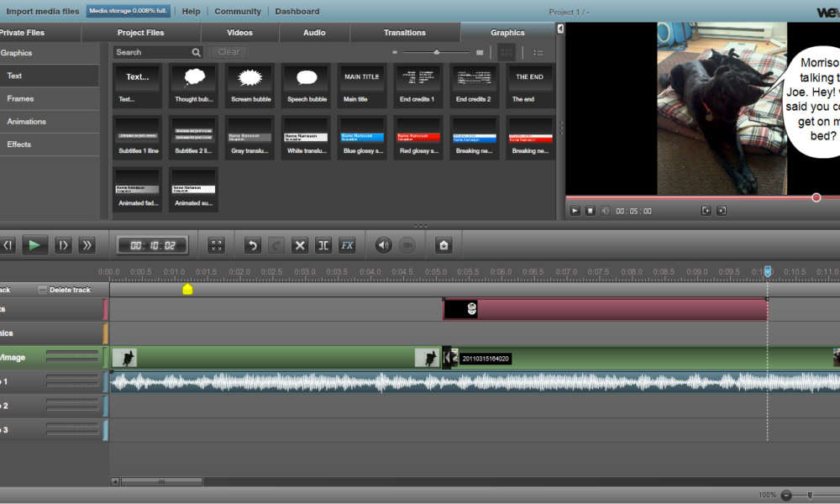Click the fit-to-screen expand icon
The image size is (840, 504).
pos(217,245)
